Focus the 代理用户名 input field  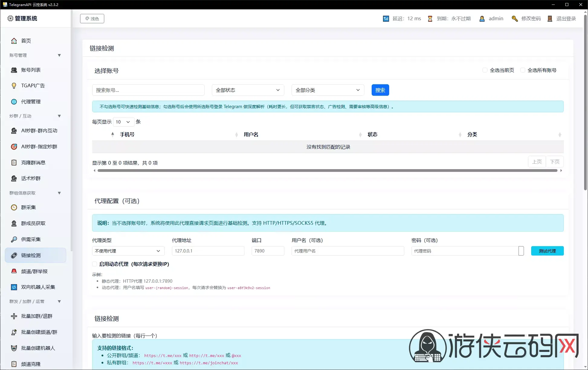tap(348, 251)
